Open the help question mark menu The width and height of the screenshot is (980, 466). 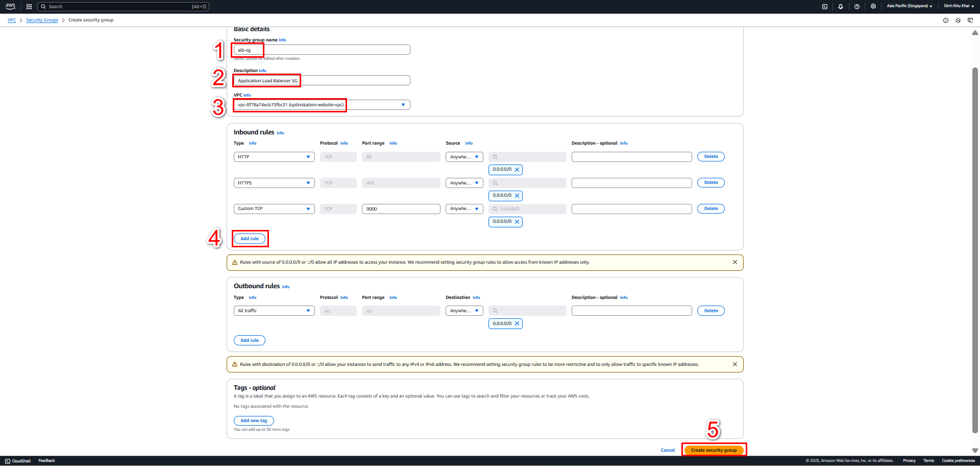pos(857,7)
